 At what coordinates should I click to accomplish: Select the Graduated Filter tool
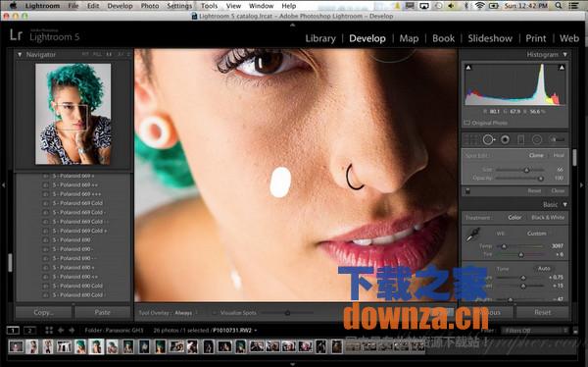click(521, 139)
